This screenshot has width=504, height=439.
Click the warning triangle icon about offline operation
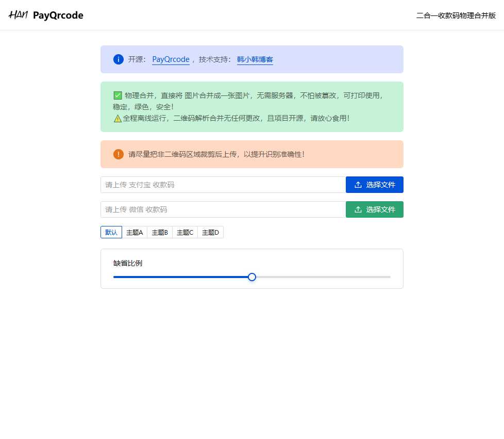click(x=117, y=118)
